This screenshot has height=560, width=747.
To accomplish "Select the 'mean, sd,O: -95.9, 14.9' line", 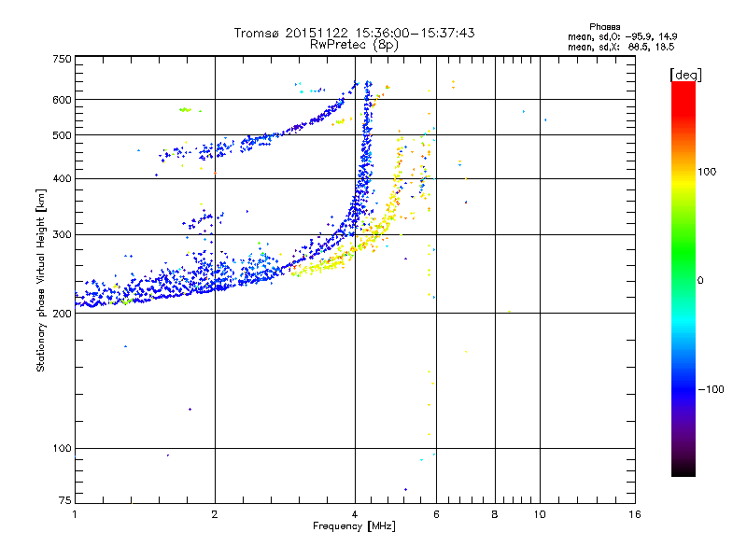I will click(x=622, y=36).
